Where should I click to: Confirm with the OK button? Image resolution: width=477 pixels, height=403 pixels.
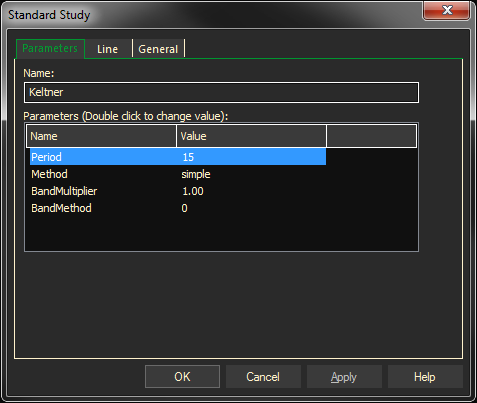tap(182, 377)
